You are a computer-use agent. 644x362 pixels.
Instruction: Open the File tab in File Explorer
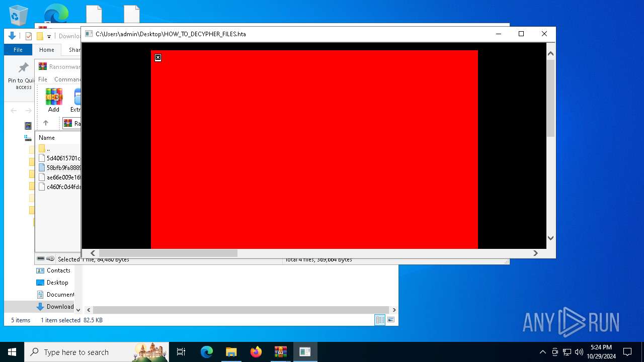[18, 50]
